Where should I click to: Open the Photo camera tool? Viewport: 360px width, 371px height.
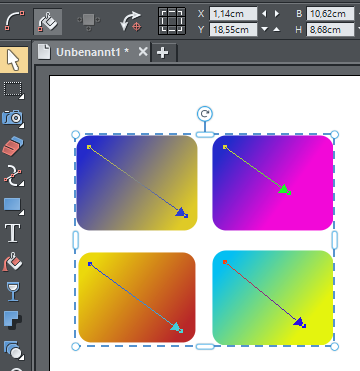(13, 118)
